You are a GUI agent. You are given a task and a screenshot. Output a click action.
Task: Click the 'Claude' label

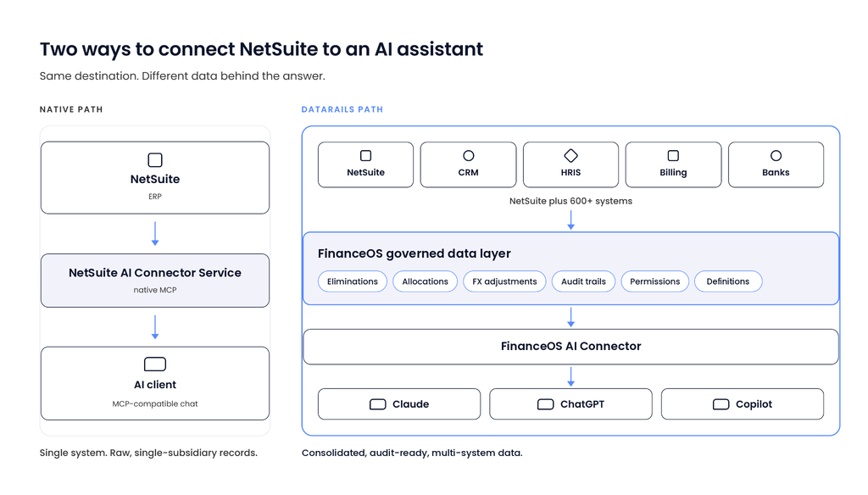pos(411,404)
